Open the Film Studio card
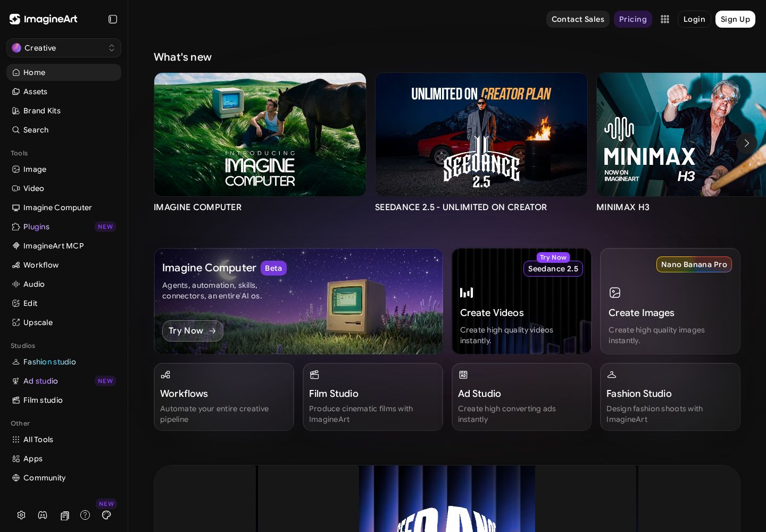The height and width of the screenshot is (532, 766). click(x=373, y=397)
